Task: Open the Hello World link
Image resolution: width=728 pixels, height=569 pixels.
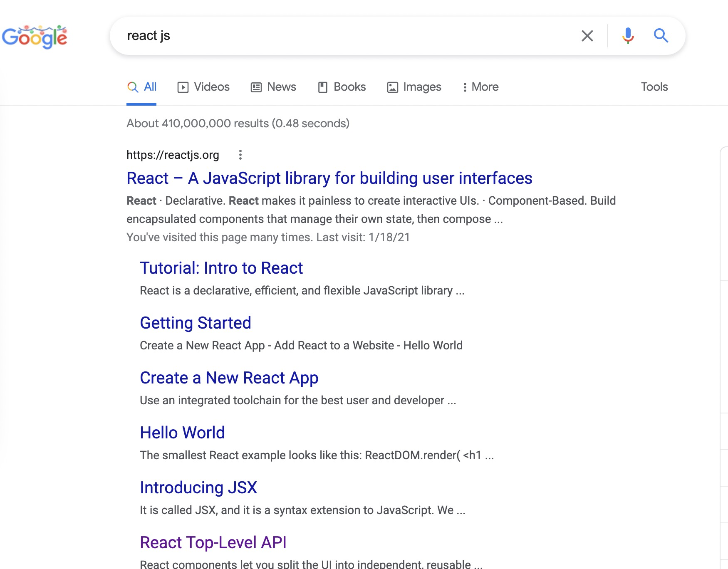Action: tap(182, 433)
